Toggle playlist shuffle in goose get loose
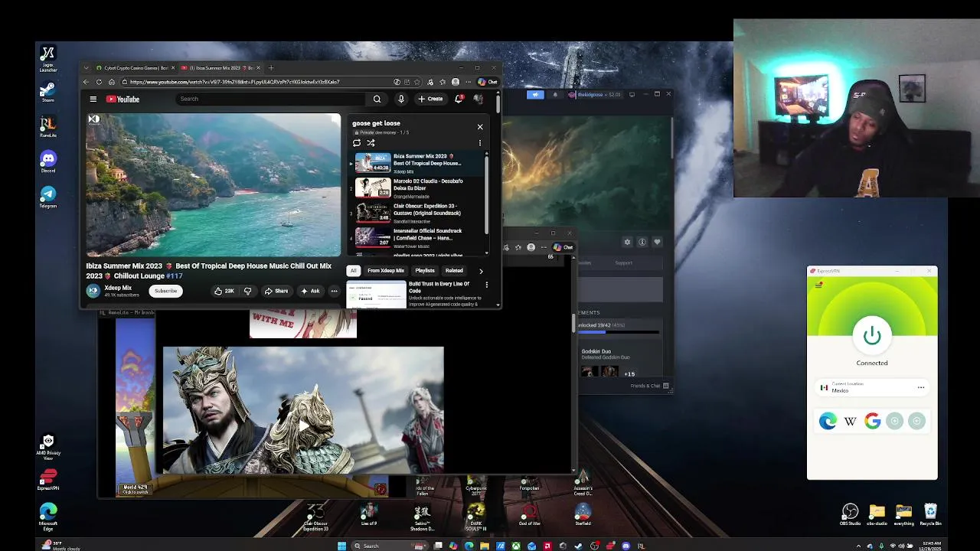This screenshot has height=551, width=980. (371, 143)
